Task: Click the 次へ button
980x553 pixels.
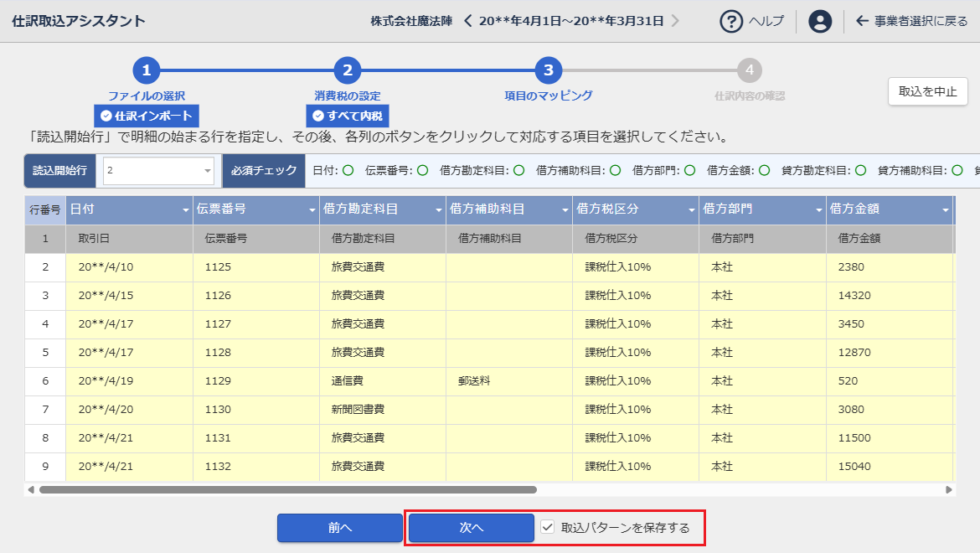Action: tap(471, 528)
